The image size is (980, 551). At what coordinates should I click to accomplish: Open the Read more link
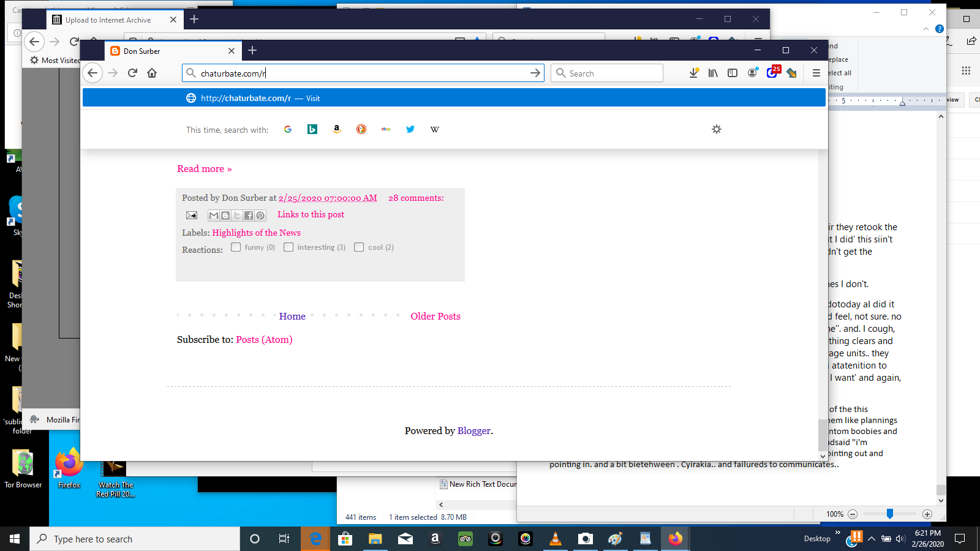point(205,169)
